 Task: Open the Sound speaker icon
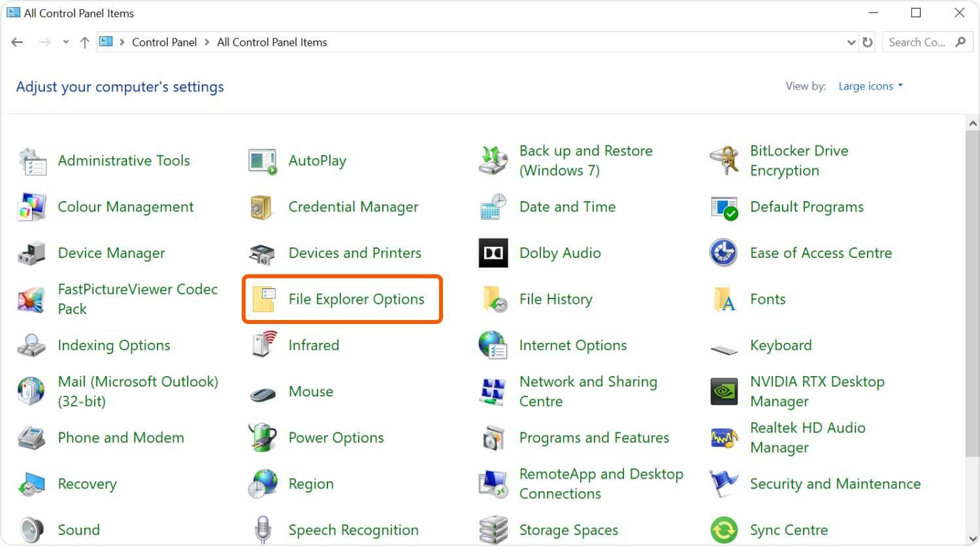coord(32,530)
